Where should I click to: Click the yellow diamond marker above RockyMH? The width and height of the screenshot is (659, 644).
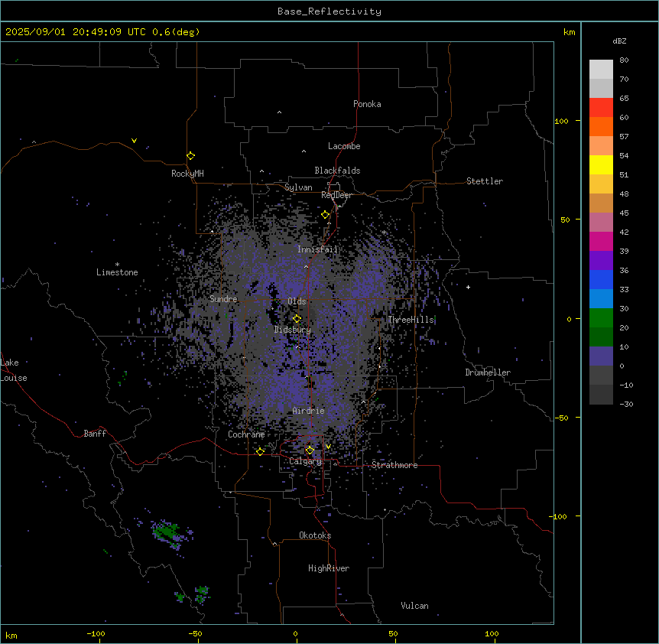[191, 156]
